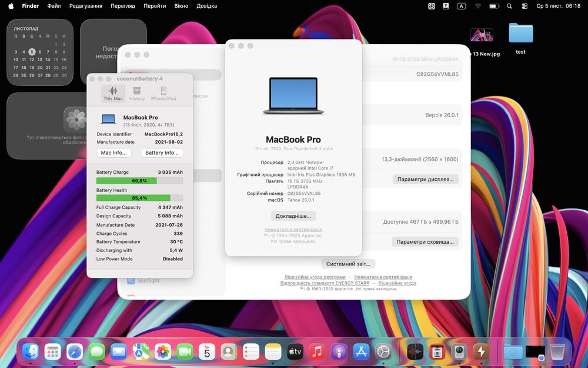Select Spotlight item in System Settings sidebar
This screenshot has height=368, width=588.
(x=143, y=280)
